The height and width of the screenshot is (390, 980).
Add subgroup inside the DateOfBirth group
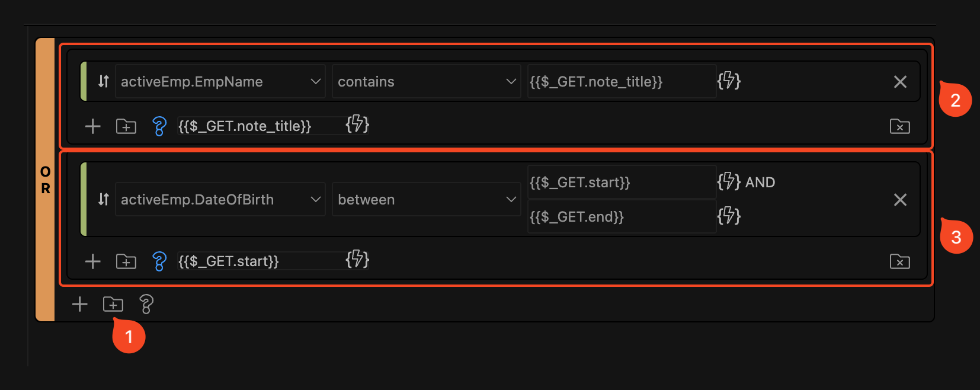click(x=126, y=261)
